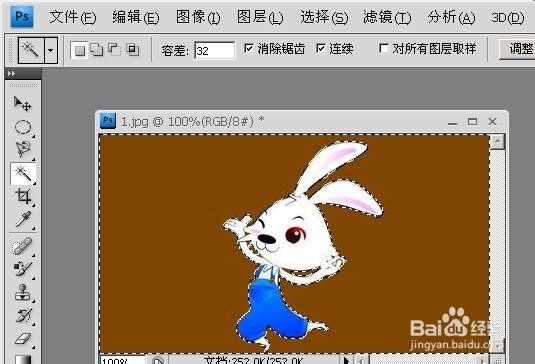Select the Polygonal Lasso tool
The width and height of the screenshot is (535, 364).
click(x=23, y=149)
